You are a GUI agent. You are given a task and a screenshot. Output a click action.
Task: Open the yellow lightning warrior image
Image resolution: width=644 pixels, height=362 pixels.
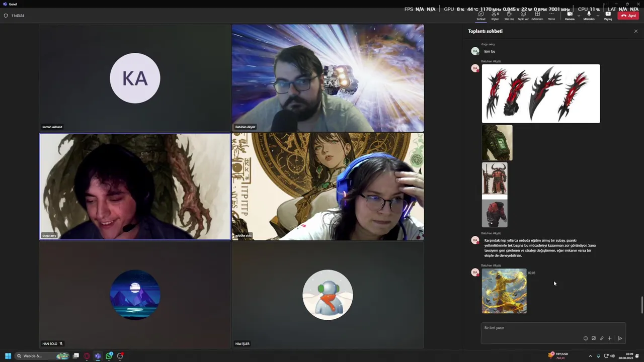(504, 291)
